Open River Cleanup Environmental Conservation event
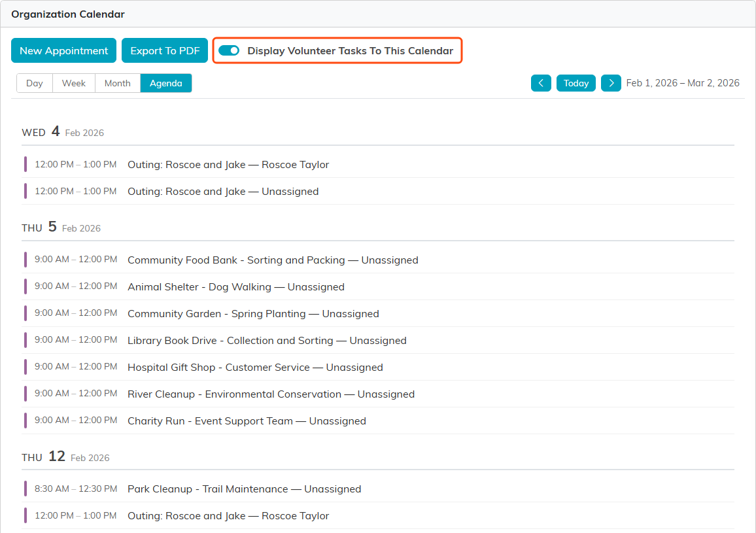 click(378, 394)
